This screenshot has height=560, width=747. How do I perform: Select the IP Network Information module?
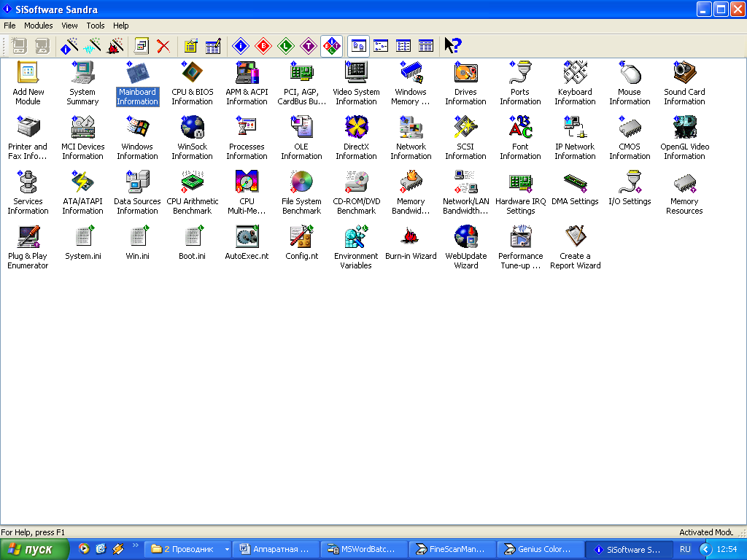coord(575,138)
